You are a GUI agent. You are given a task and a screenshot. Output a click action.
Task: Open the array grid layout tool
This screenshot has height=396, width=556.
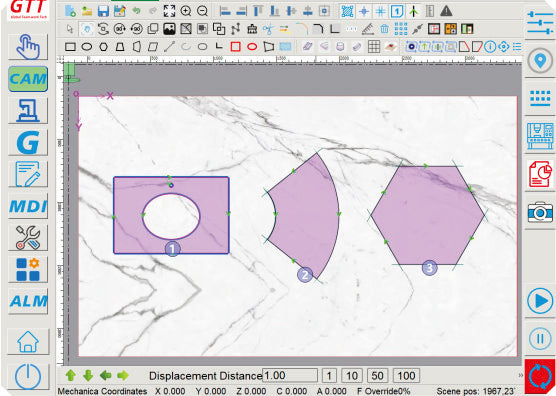coord(401,29)
